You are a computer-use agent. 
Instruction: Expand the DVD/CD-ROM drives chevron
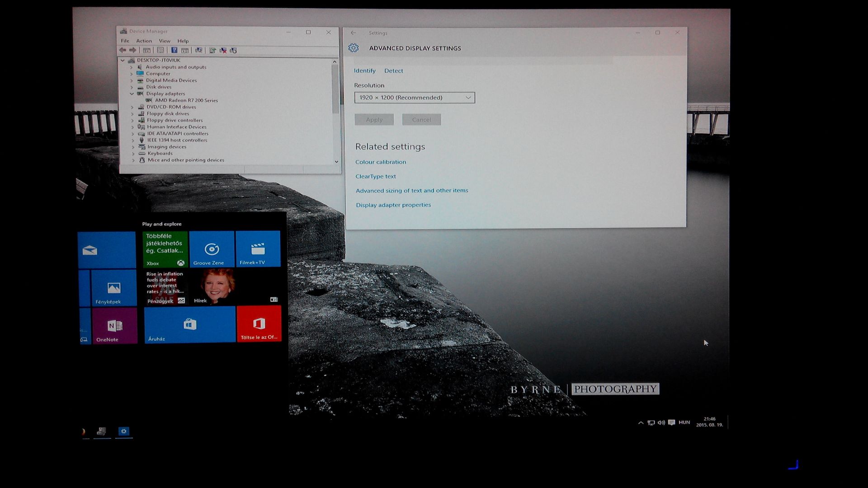pyautogui.click(x=132, y=107)
